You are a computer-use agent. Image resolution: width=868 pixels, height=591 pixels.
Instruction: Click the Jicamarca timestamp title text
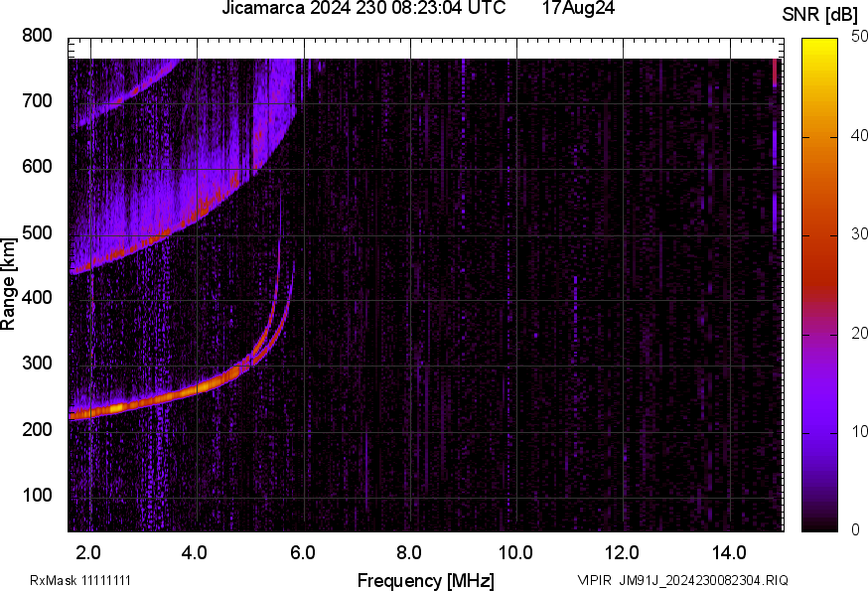363,9
